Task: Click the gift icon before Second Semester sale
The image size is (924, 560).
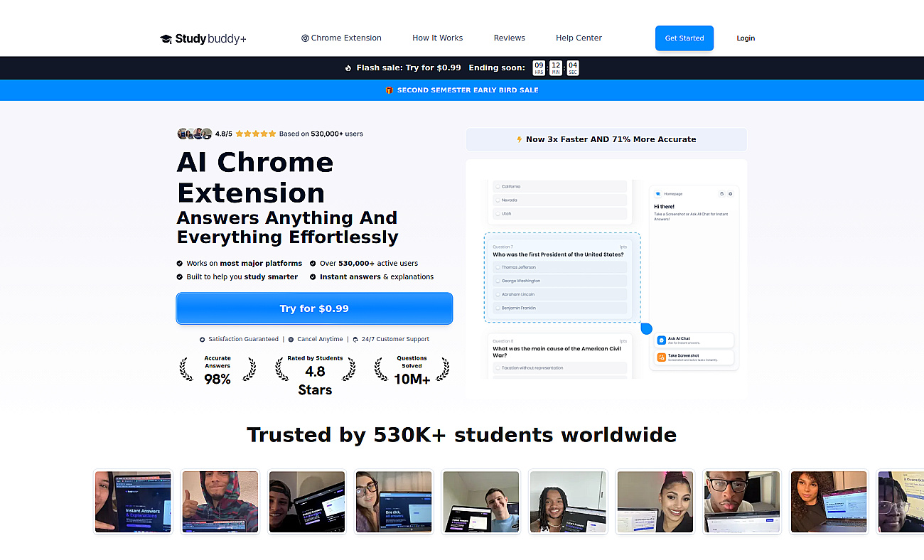Action: click(390, 90)
